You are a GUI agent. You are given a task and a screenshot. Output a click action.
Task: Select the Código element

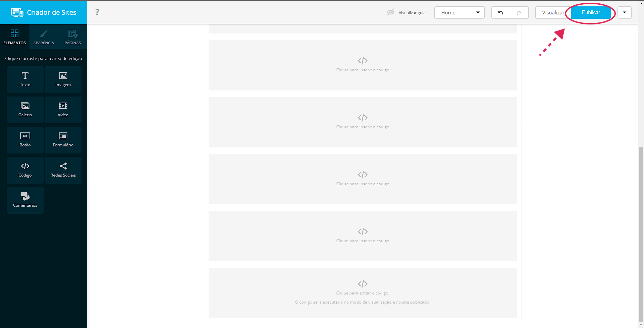[x=25, y=170]
